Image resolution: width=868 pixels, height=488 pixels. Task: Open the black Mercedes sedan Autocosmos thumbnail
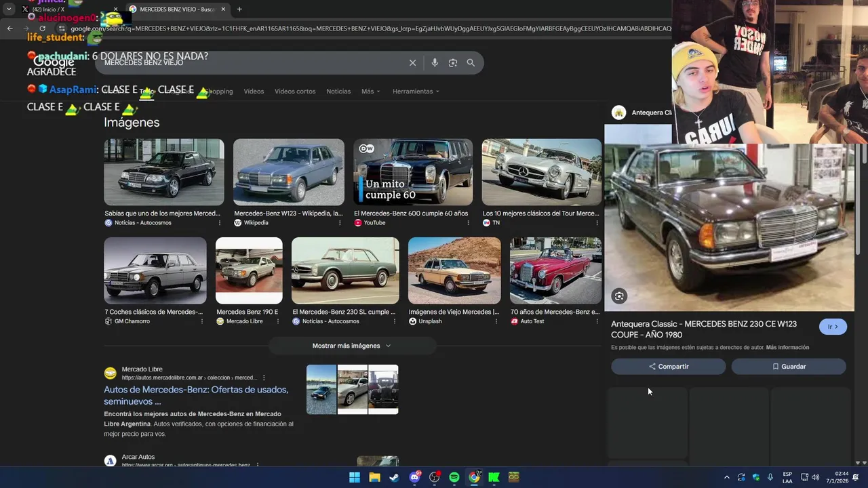[x=164, y=172]
